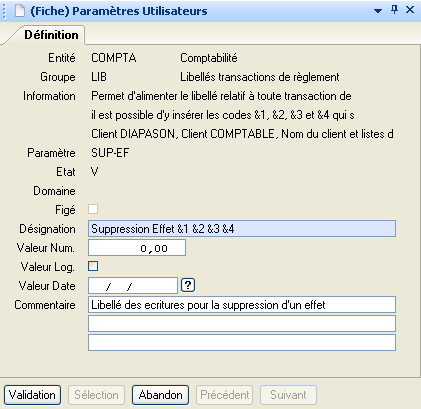Click the panel drag grip handle
This screenshot has width=421, height=409.
(4, 11)
